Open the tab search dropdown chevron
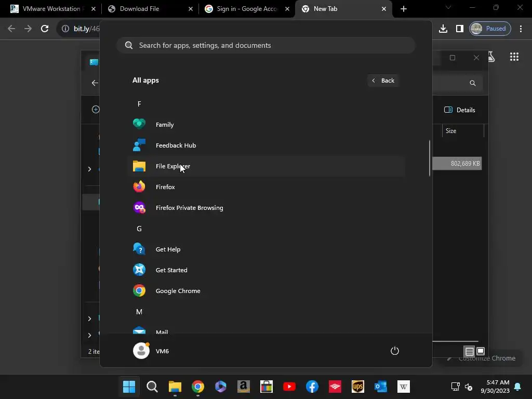532x399 pixels. (448, 7)
